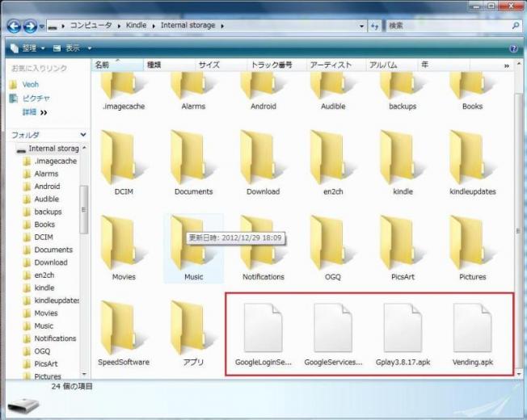This screenshot has width=527, height=420.
Task: Select コンピュータ in the address breadcrumb
Action: [x=91, y=25]
